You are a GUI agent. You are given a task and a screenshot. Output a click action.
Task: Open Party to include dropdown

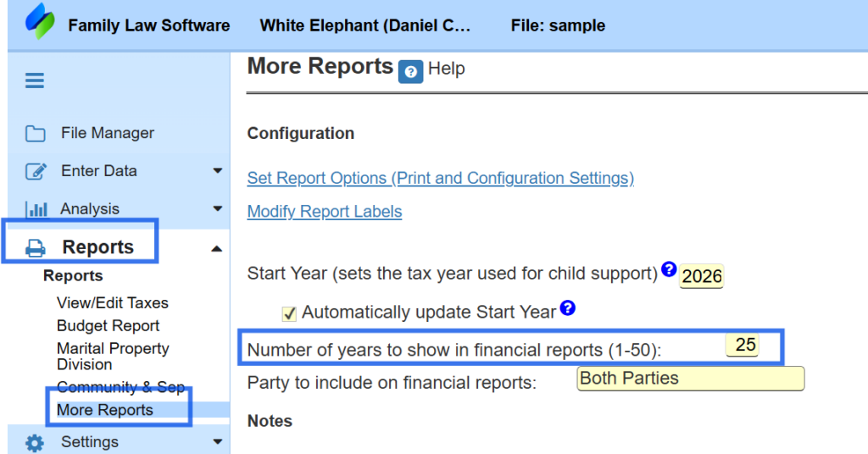coord(690,379)
